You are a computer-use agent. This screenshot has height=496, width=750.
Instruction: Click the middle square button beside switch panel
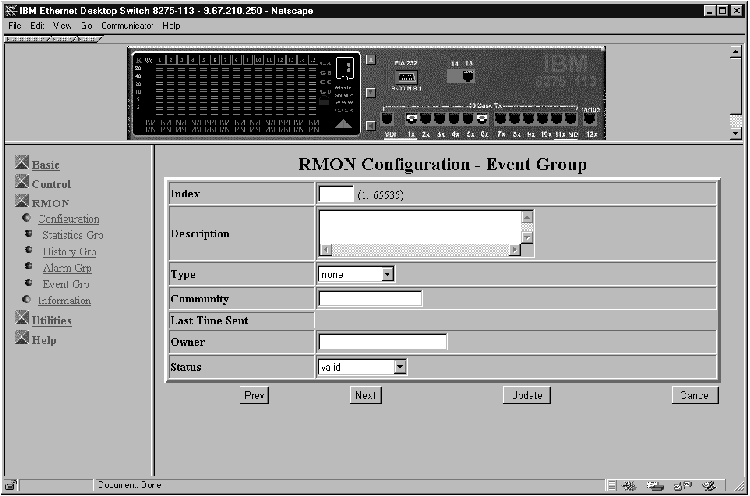click(369, 92)
